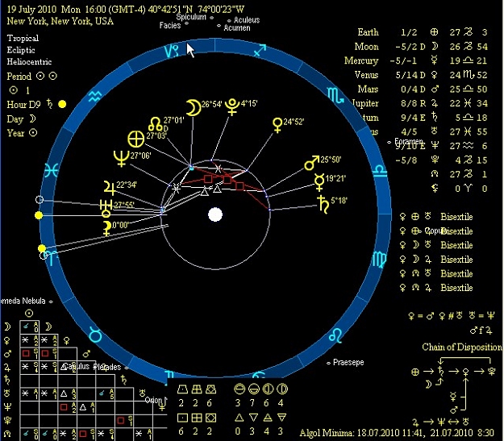Select the North Node glyph at 27°01'

(x=156, y=124)
